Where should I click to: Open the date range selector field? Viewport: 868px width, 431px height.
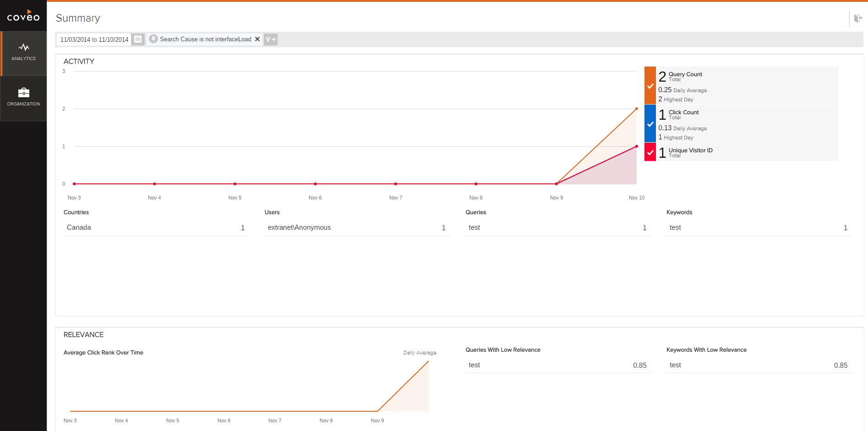click(93, 39)
